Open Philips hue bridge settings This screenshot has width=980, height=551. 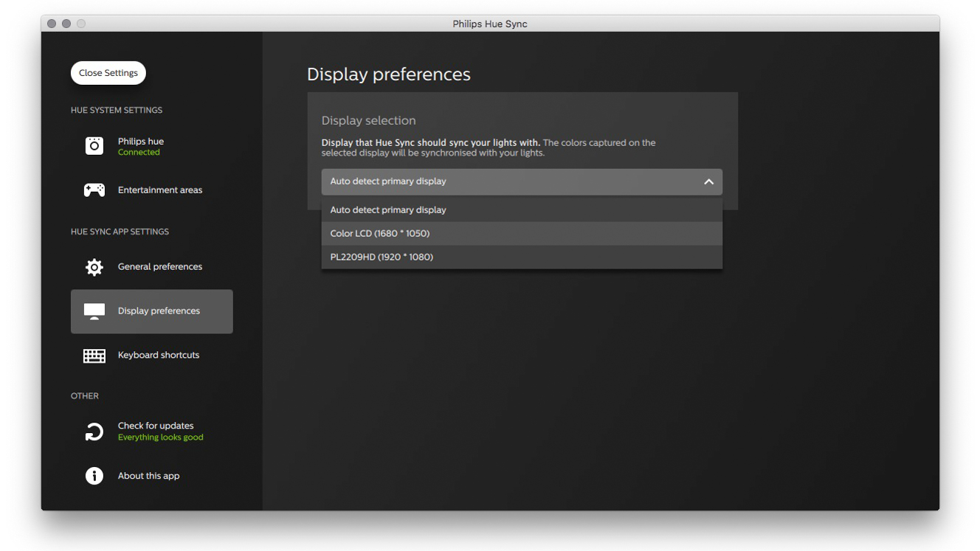152,146
